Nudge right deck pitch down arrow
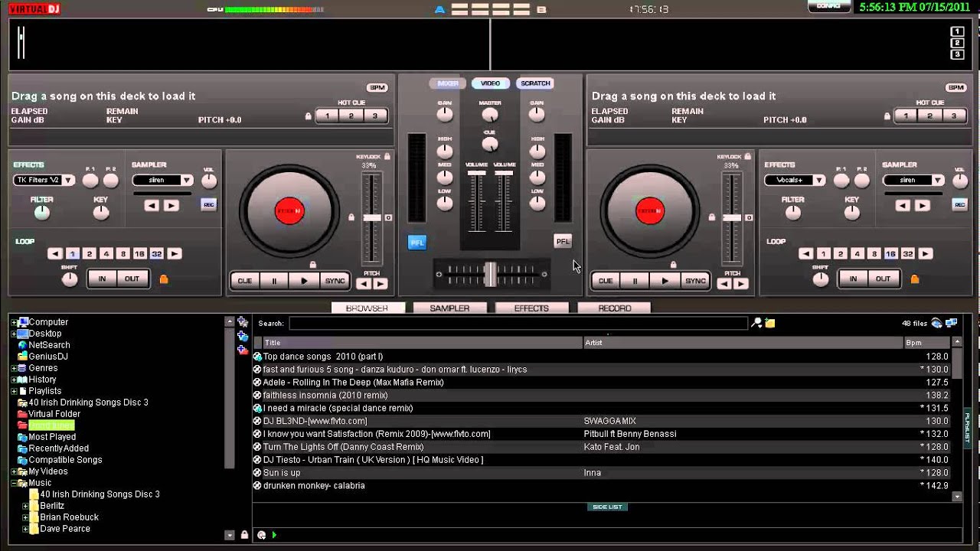The height and width of the screenshot is (551, 980). pos(724,284)
